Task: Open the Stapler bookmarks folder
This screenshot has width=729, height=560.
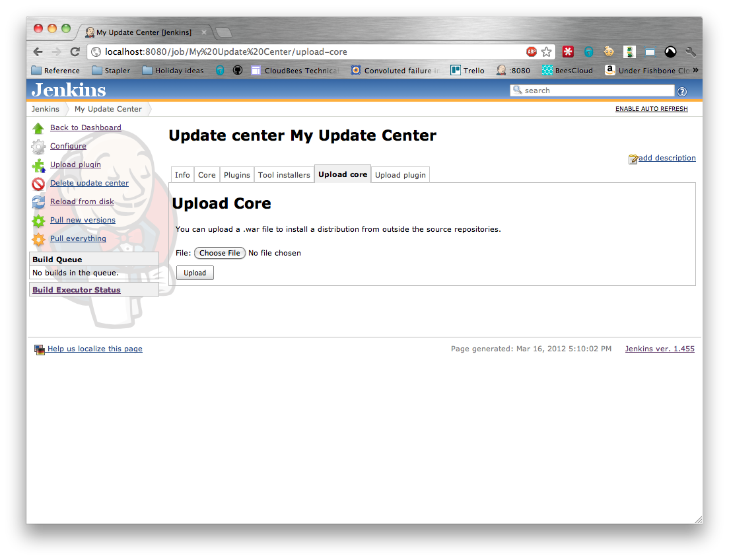Action: tap(111, 70)
